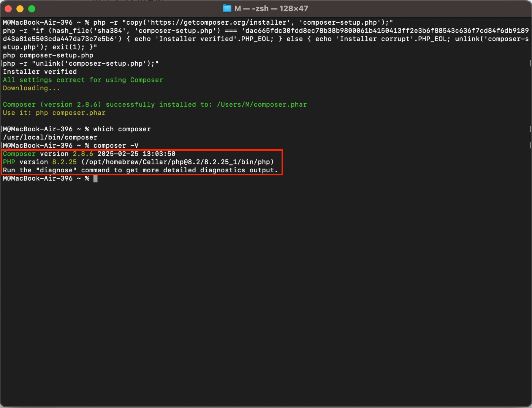Click the 'Use it: php composer.phar' line
This screenshot has height=408, width=532.
pyautogui.click(x=54, y=113)
